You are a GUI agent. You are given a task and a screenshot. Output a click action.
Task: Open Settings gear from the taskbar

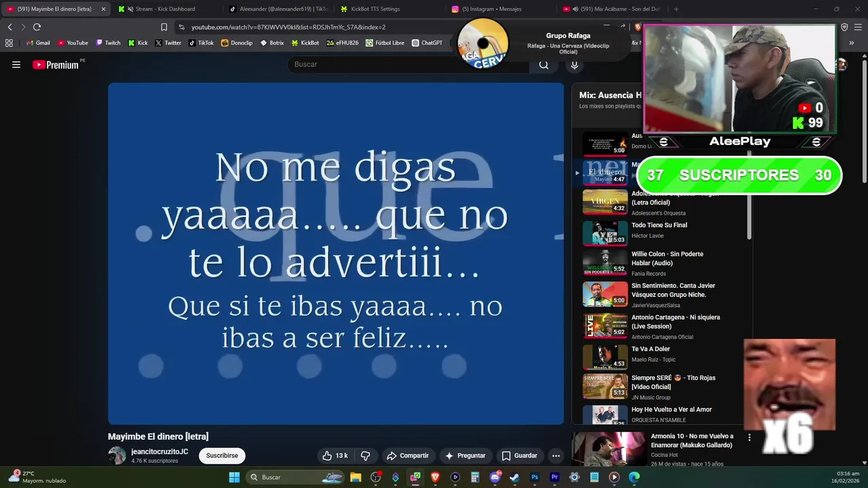tap(574, 477)
